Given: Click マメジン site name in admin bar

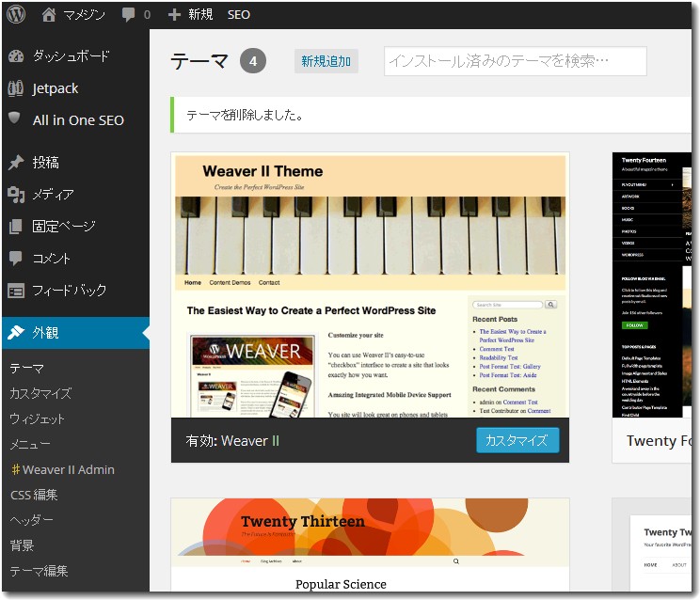Looking at the screenshot, I should 84,15.
